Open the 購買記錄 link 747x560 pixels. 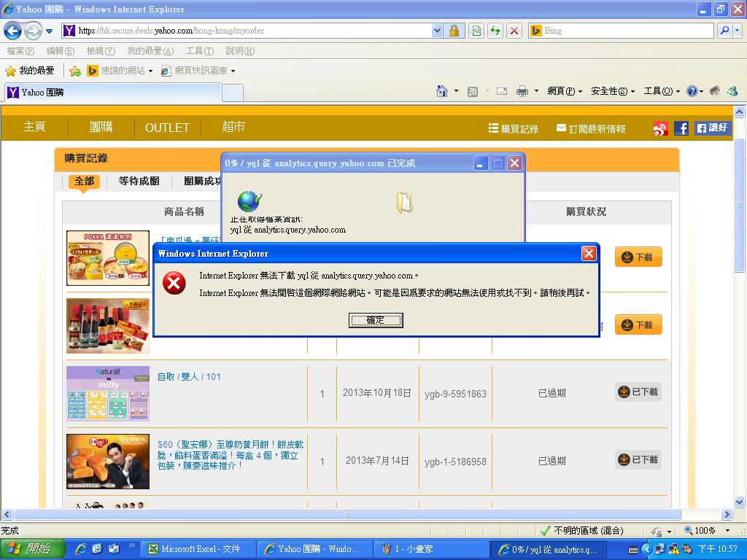click(514, 128)
